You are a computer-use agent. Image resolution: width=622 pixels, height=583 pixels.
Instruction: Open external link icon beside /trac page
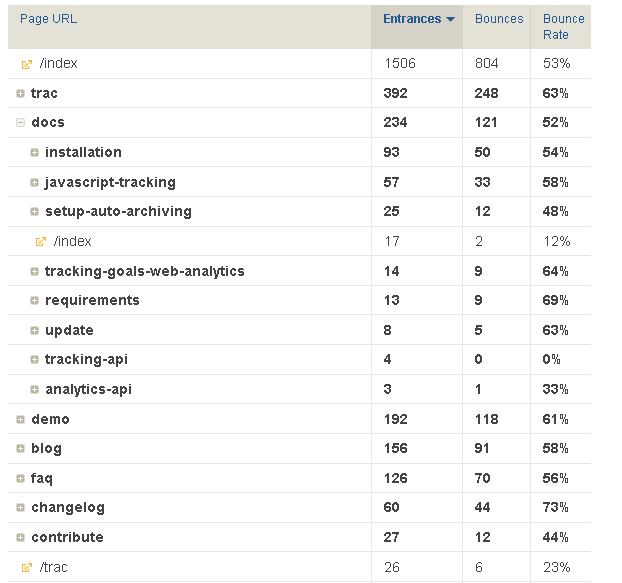27,567
